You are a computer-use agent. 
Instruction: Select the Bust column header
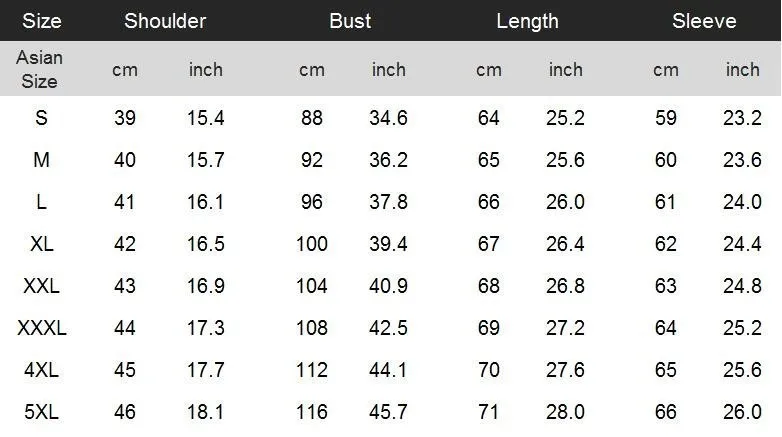pos(350,21)
